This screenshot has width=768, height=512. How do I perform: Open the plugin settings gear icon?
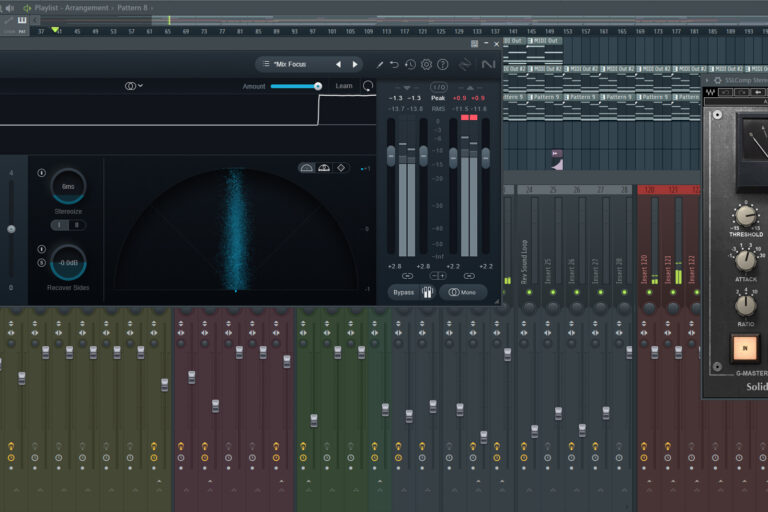click(x=427, y=65)
